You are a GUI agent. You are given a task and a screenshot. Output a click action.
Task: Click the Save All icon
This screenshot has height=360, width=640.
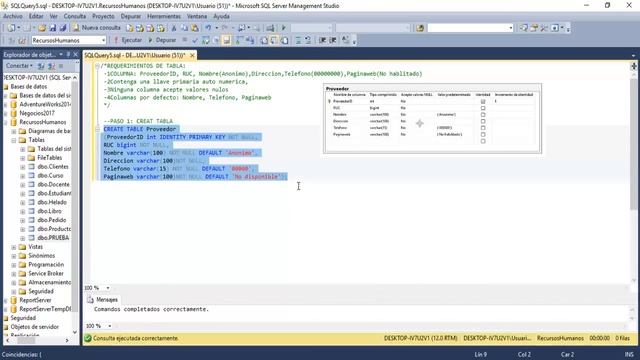[x=63, y=28]
